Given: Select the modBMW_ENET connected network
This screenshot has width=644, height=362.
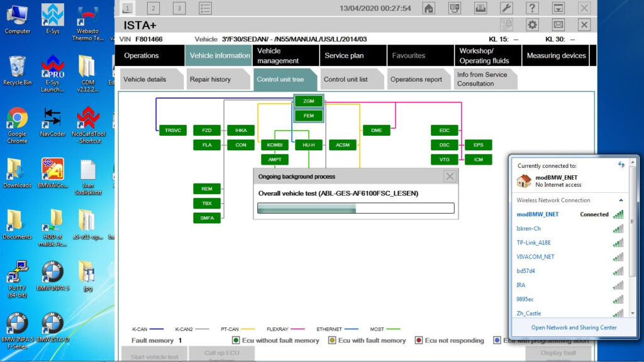Looking at the screenshot, I should 570,214.
